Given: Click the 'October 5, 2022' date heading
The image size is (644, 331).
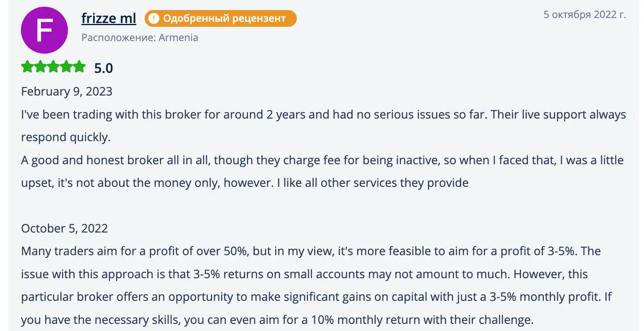Looking at the screenshot, I should [64, 228].
